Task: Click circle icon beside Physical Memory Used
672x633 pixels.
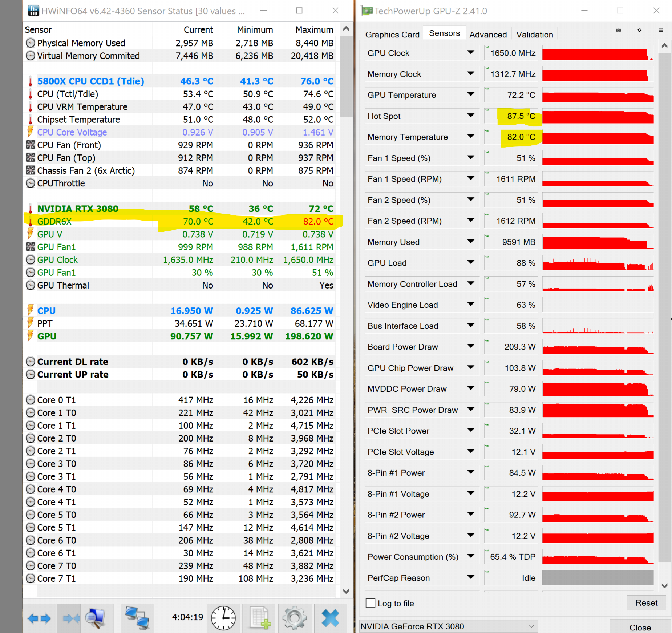Action: tap(31, 43)
